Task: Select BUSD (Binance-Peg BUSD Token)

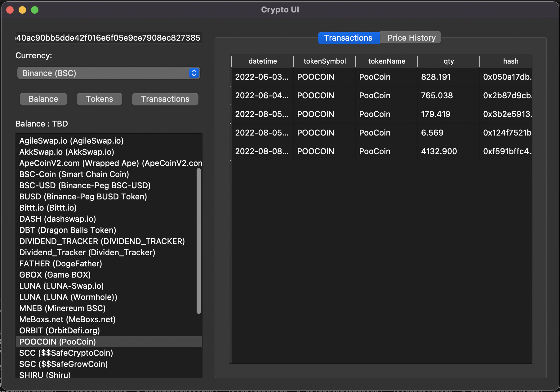Action: [109, 197]
